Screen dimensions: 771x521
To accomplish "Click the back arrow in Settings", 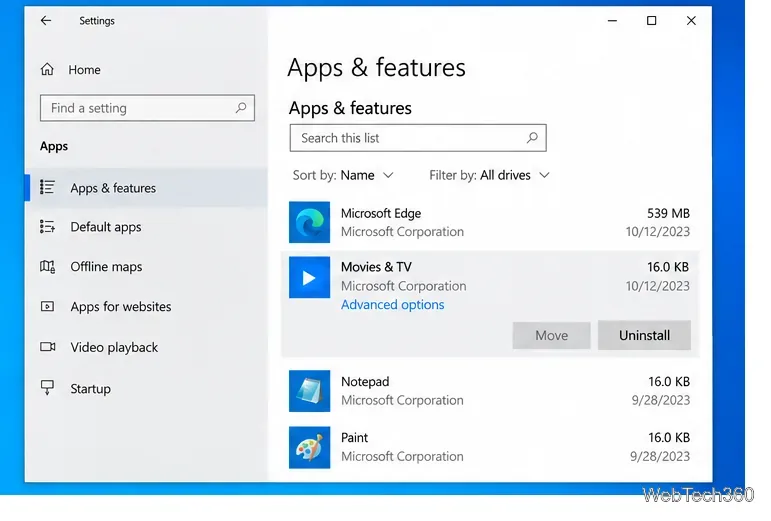I will (x=46, y=21).
